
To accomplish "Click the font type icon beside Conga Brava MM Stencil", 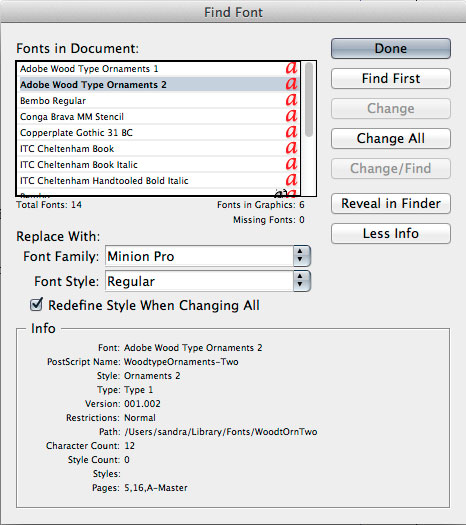I will [x=291, y=116].
